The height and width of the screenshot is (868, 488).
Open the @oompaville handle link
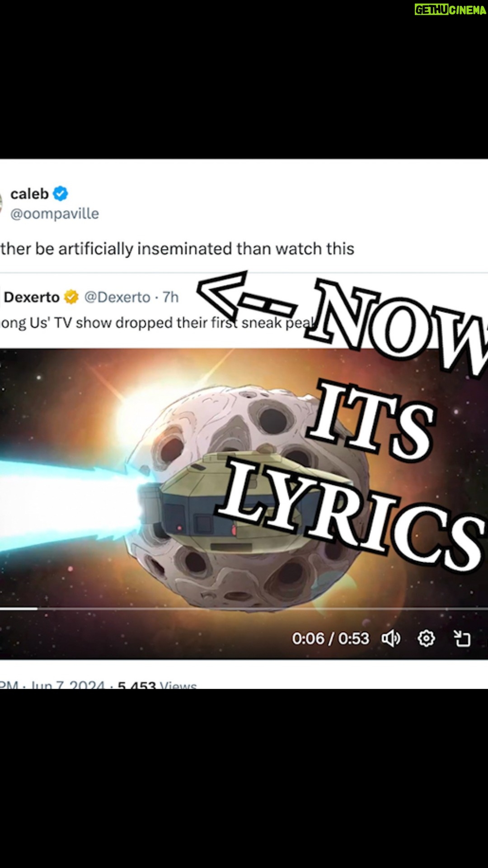click(x=55, y=213)
